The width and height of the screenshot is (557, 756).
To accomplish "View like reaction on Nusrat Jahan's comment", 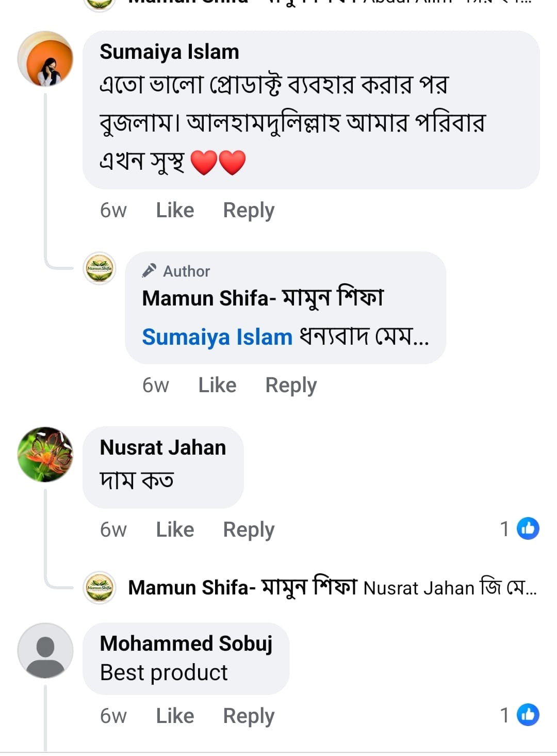I will [527, 529].
